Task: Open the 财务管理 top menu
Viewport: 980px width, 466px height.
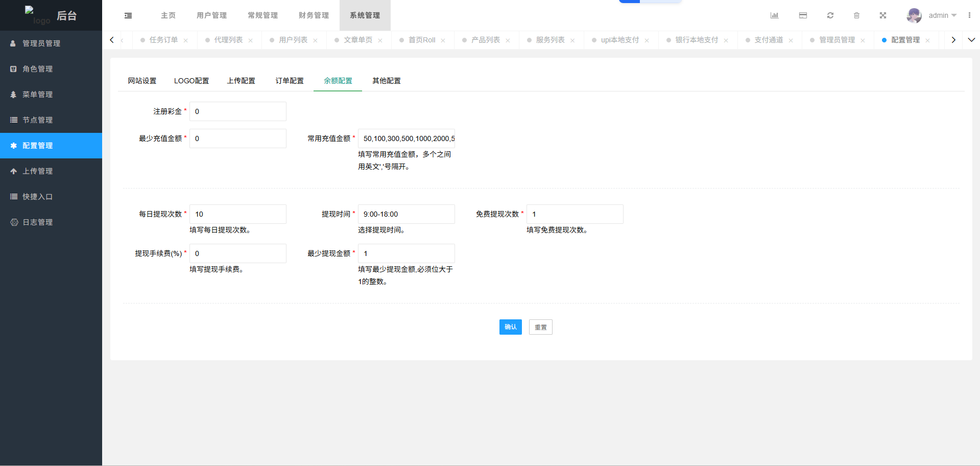Action: coord(314,15)
